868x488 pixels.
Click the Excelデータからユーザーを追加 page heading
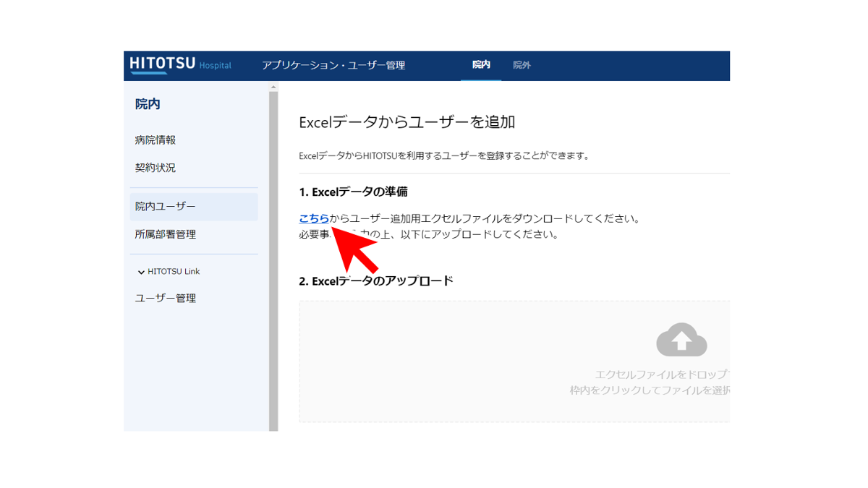point(407,122)
